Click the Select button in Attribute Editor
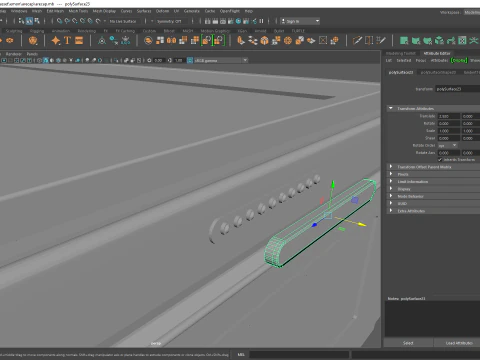480x360 pixels. click(408, 343)
